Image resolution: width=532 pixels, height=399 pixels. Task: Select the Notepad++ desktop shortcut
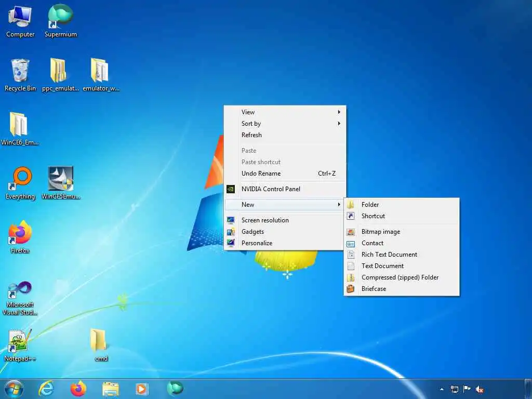[x=20, y=345]
